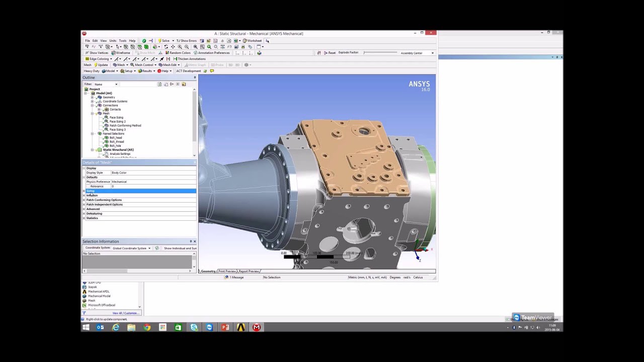Screen dimensions: 644x362
Task: Click the Thicken Annotations icon
Action: tap(175, 59)
